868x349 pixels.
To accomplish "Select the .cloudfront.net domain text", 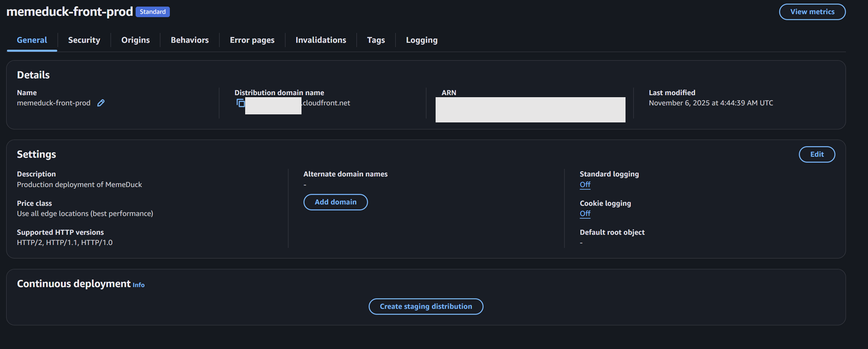I will click(x=326, y=103).
